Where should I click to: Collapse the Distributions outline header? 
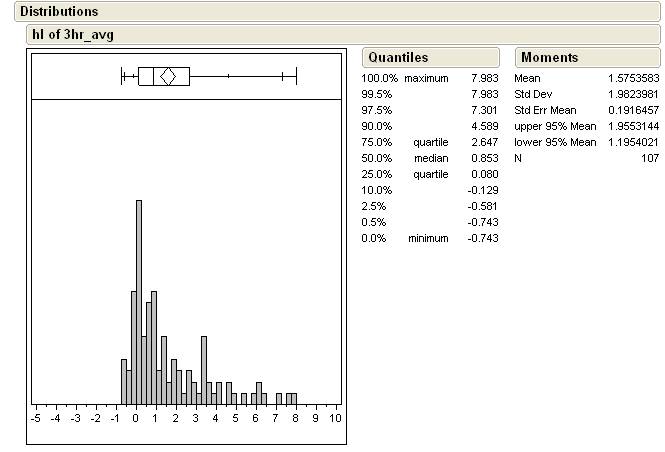(59, 12)
